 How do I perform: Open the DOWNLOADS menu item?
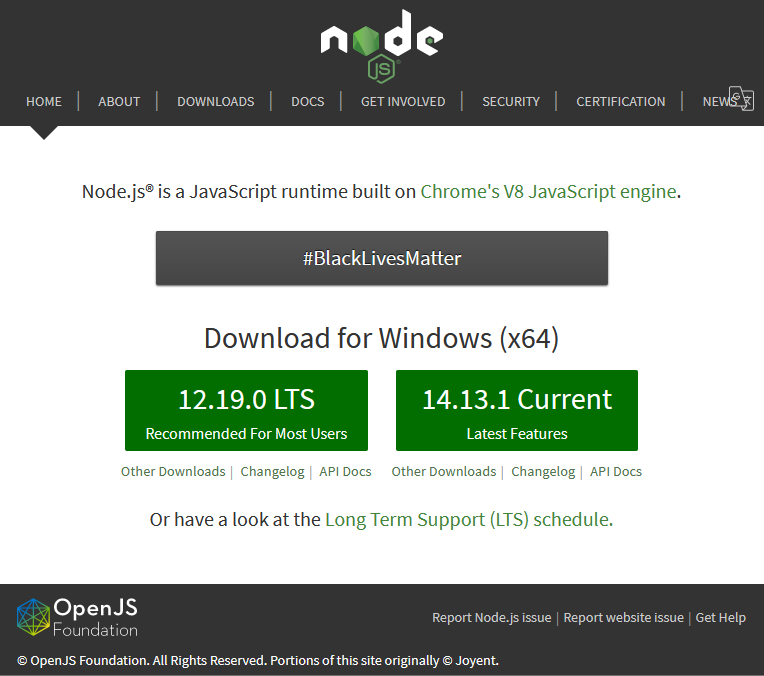[215, 101]
